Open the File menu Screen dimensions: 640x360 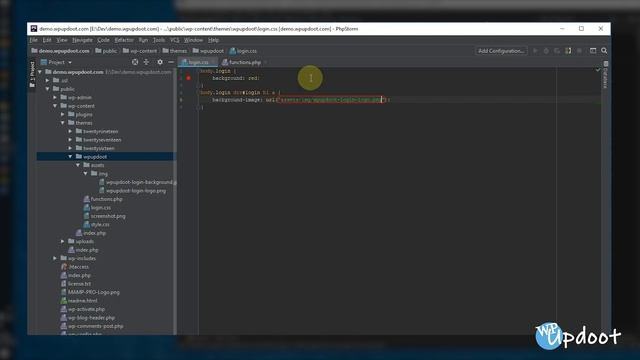click(33, 40)
